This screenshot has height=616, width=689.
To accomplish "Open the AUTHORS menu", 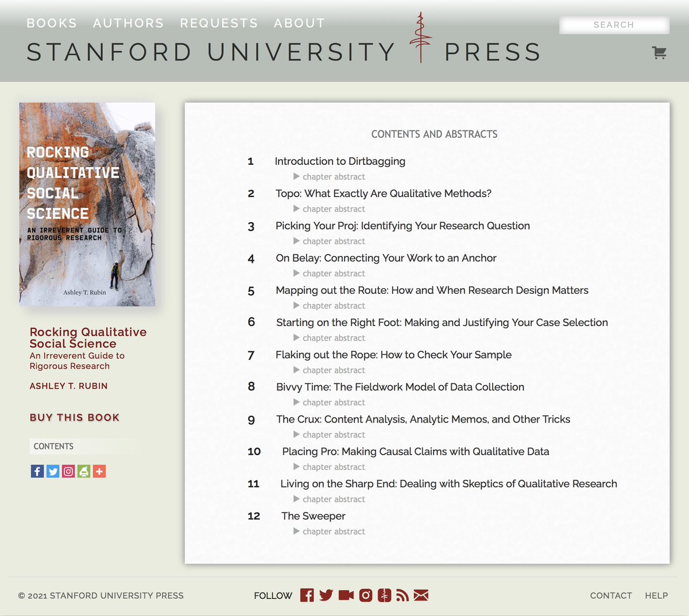I will (129, 23).
